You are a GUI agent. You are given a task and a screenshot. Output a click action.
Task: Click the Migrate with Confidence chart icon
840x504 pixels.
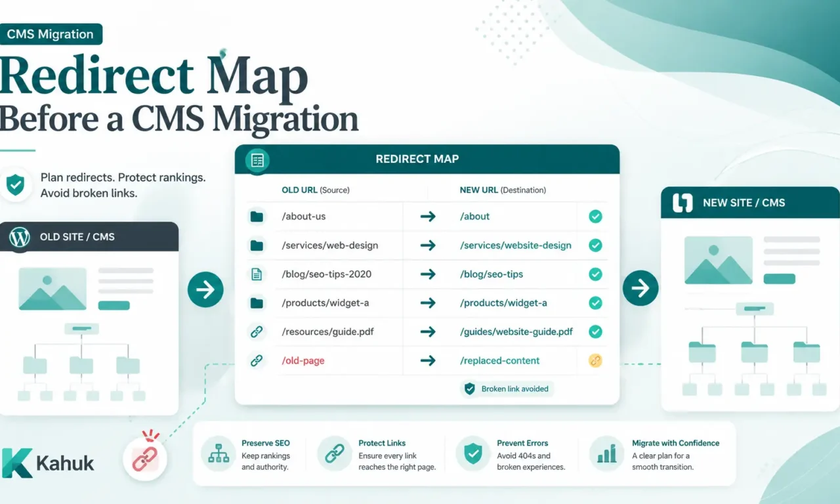coord(607,453)
